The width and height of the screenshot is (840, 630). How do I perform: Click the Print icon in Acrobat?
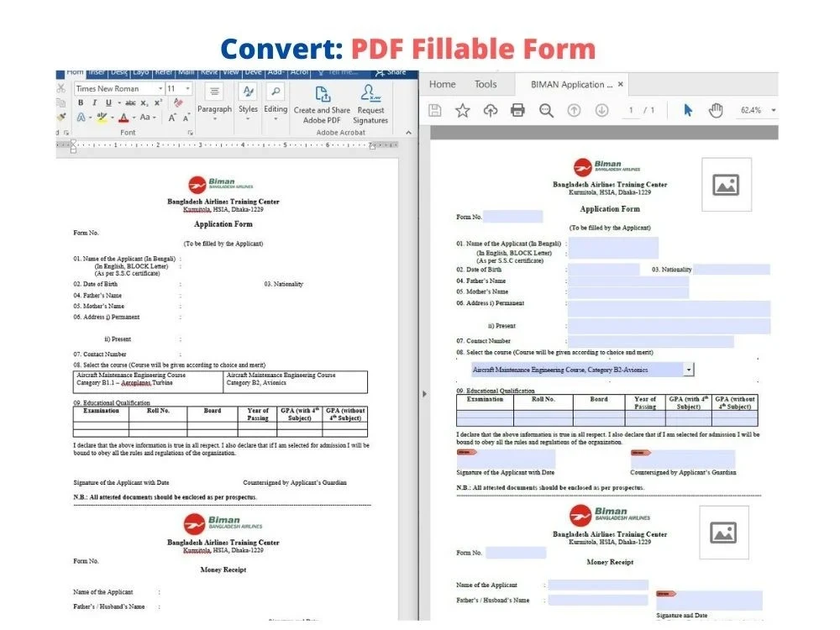(x=517, y=110)
